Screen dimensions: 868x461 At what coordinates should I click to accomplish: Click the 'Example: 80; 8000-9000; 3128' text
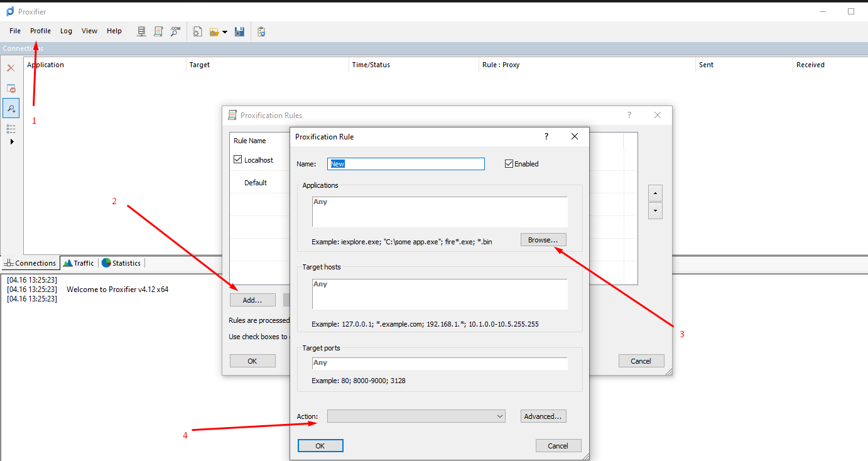[359, 381]
